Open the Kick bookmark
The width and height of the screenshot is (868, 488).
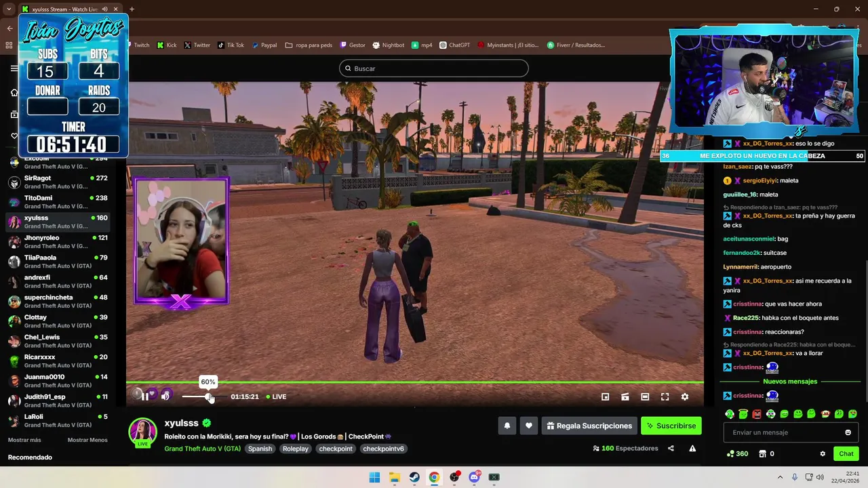tap(167, 45)
